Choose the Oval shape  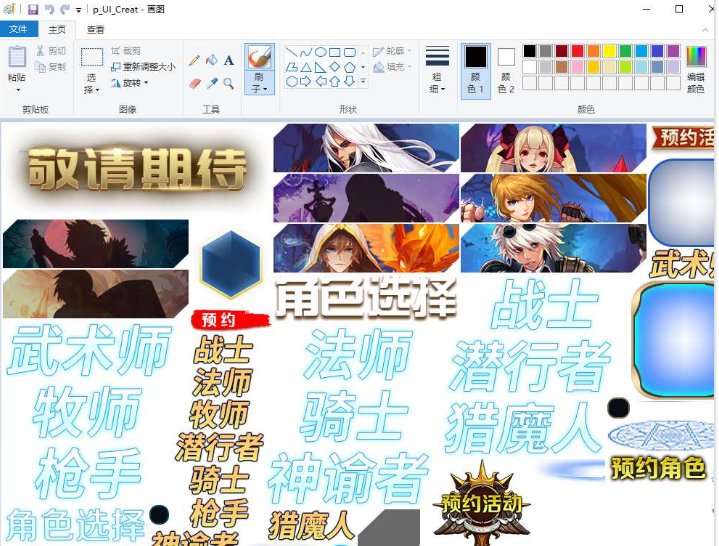click(321, 52)
